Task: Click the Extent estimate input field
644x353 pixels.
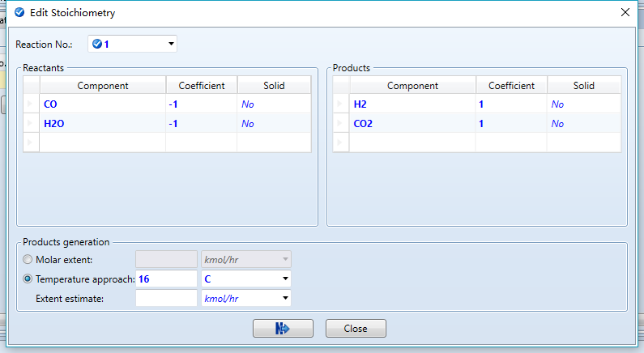Action: click(166, 298)
